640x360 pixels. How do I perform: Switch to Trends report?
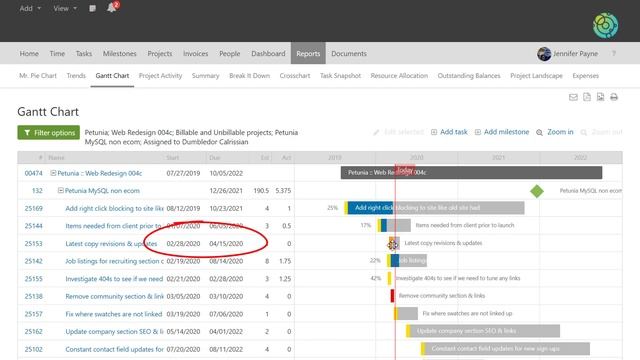click(x=76, y=76)
